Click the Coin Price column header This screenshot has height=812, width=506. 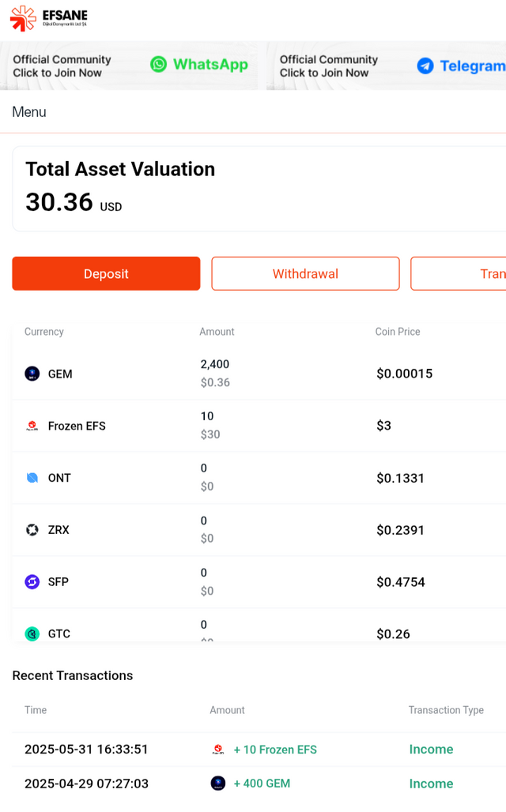[398, 332]
